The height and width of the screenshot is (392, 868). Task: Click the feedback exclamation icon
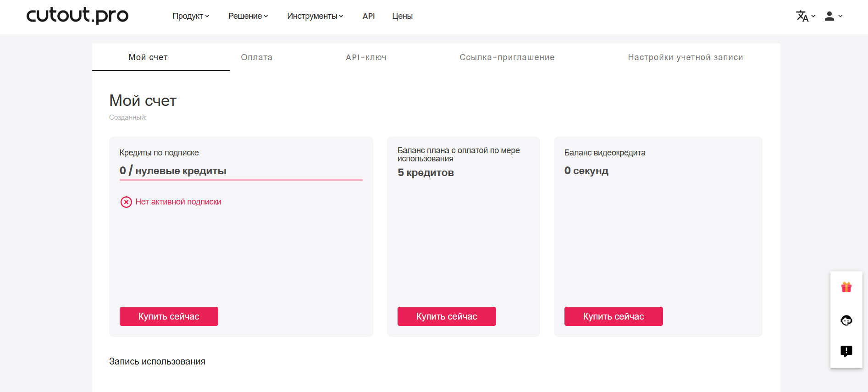(846, 351)
